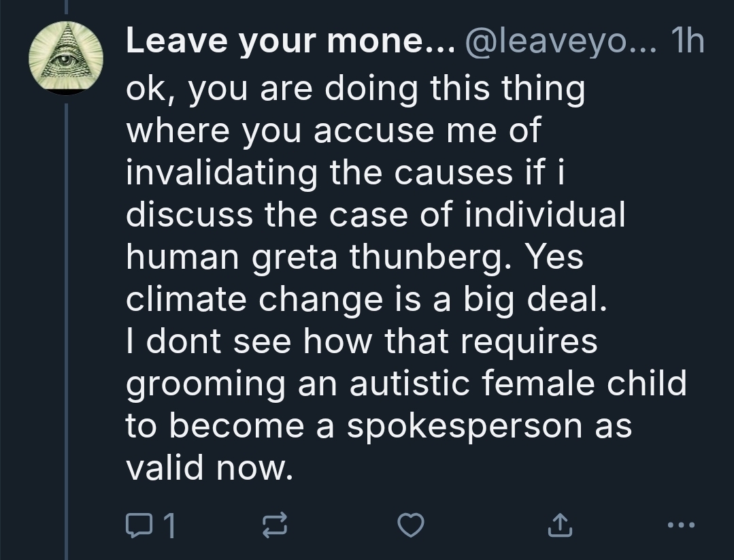Click the sentence "climate change is a big deal."
734x560 pixels.
tap(365, 300)
